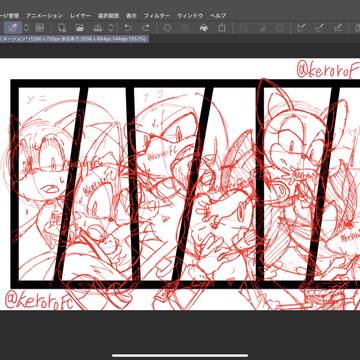The image size is (360, 360).
Task: Open a file with the folder icon
Action: coord(79,28)
